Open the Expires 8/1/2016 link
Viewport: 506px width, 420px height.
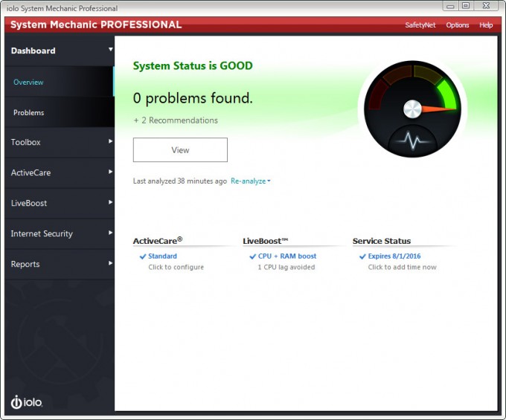coord(394,256)
